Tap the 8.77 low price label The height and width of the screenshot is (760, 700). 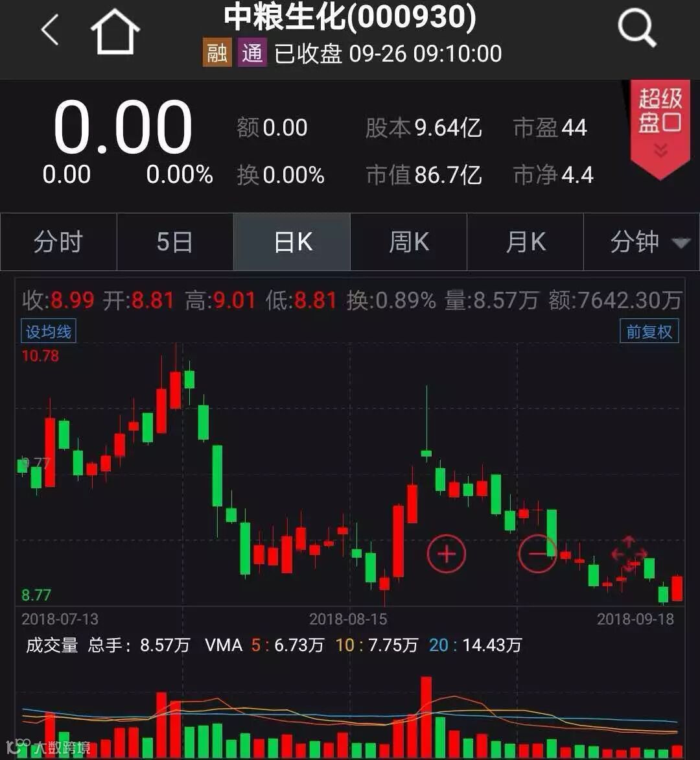36,595
